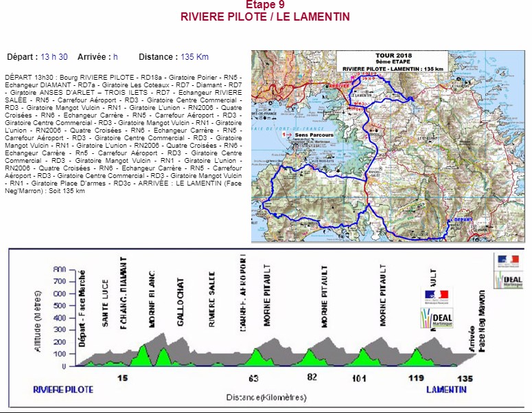The image size is (532, 413).
Task: Click the "Départ - Face Marché" profile label
Action: (x=82, y=309)
